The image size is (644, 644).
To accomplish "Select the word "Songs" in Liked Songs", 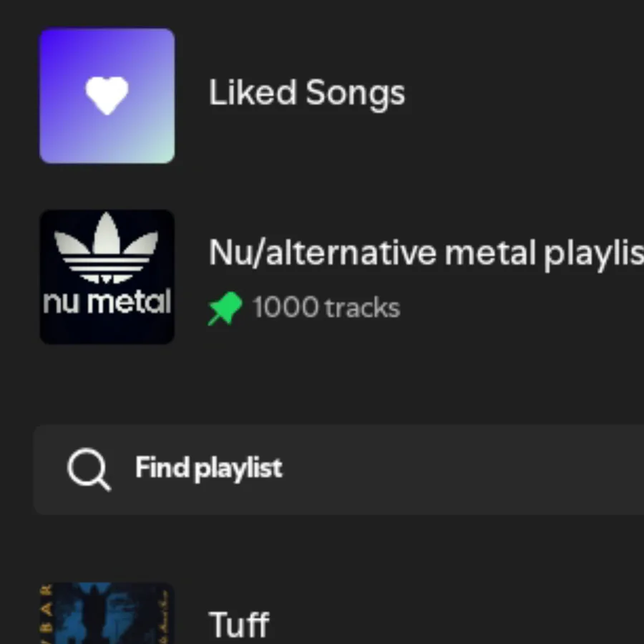I will click(x=355, y=94).
